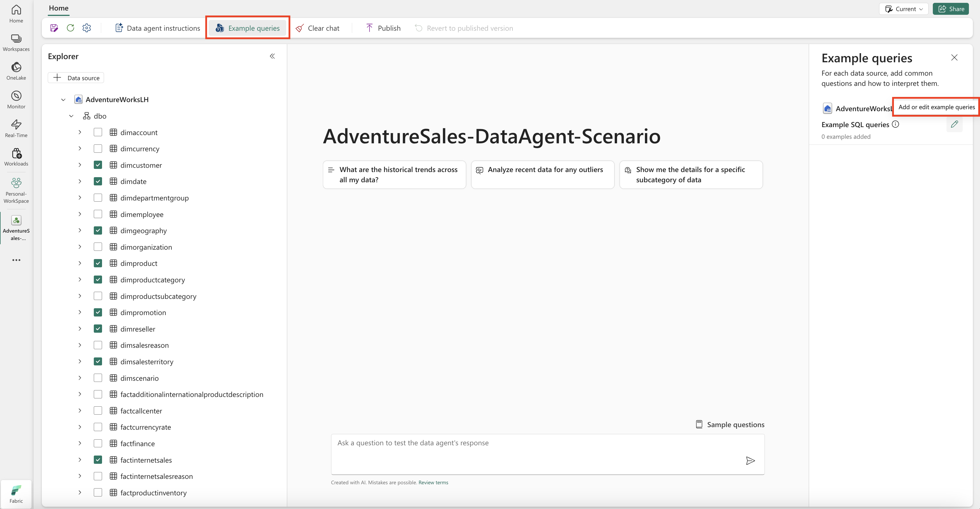Click the send arrow in chat box
980x509 pixels.
pos(750,461)
